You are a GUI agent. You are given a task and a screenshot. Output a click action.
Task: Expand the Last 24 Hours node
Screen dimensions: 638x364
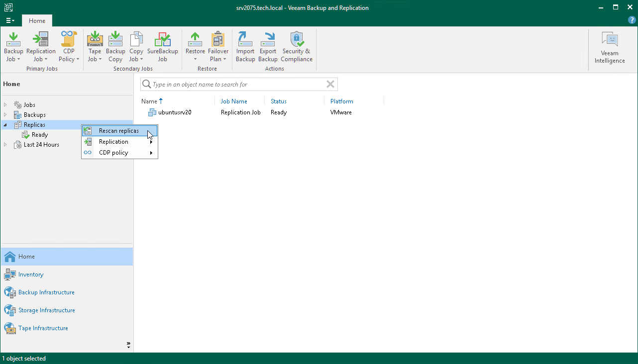[5, 145]
